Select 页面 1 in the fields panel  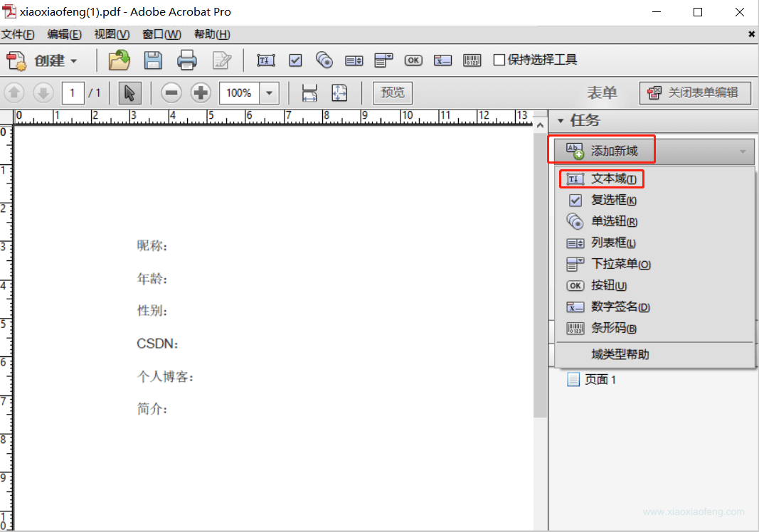tap(592, 380)
